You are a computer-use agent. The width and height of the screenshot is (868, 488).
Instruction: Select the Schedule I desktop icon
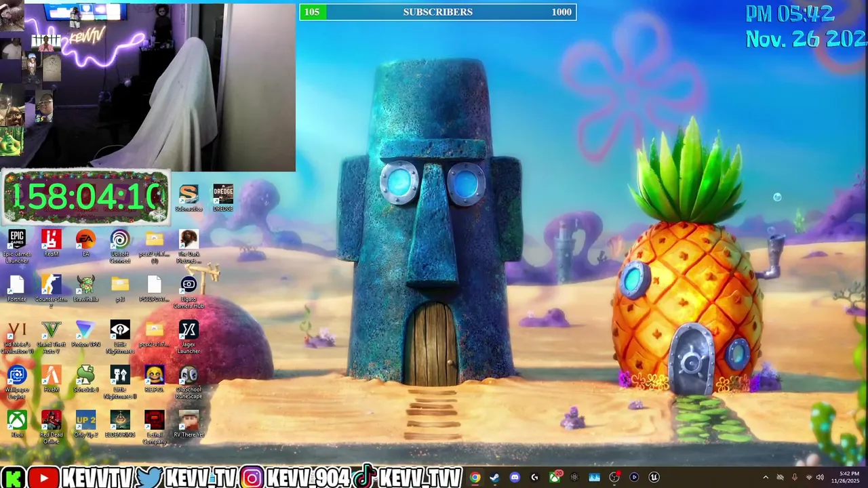[x=85, y=380]
